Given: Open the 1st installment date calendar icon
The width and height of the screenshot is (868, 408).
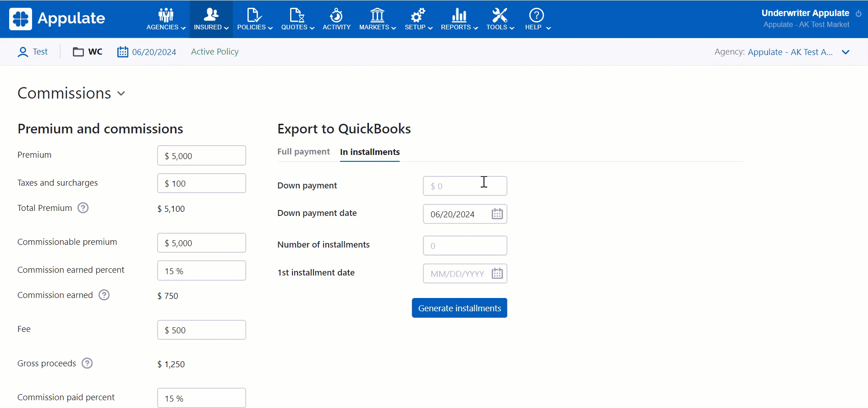Looking at the screenshot, I should click(497, 274).
